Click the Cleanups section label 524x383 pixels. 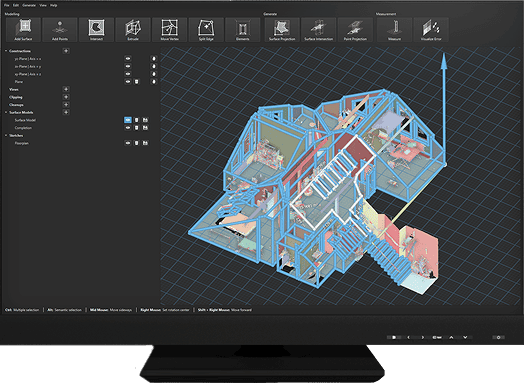pyautogui.click(x=16, y=105)
